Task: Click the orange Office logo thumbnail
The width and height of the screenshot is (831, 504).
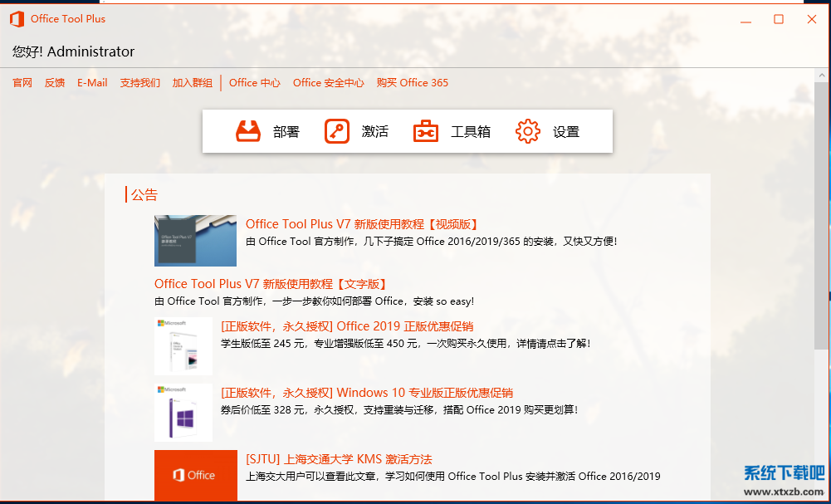Action: coord(195,475)
